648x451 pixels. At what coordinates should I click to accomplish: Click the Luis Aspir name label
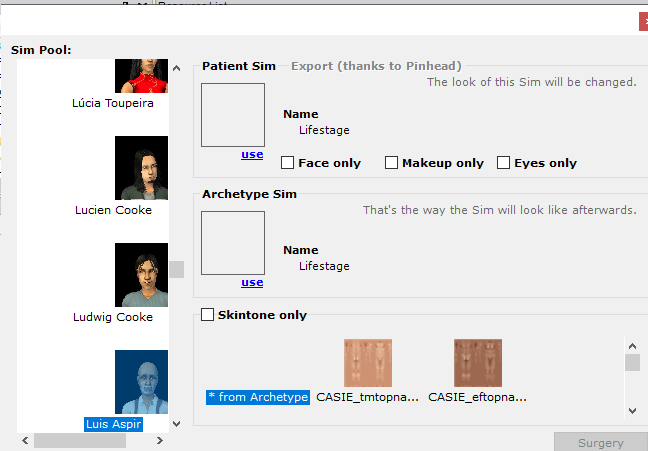click(x=114, y=424)
